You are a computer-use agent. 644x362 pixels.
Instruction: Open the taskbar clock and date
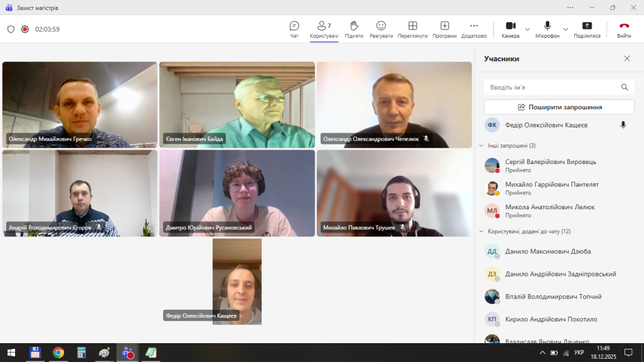point(603,353)
